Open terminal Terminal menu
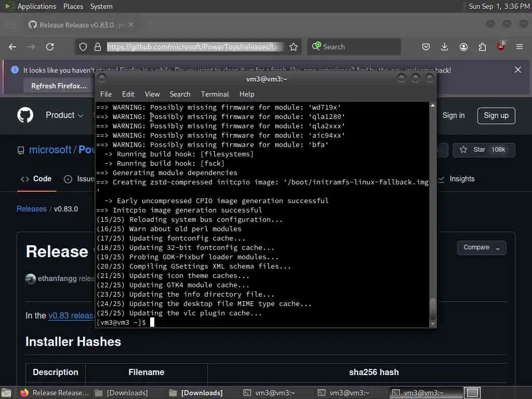The width and height of the screenshot is (532, 399). tap(215, 95)
